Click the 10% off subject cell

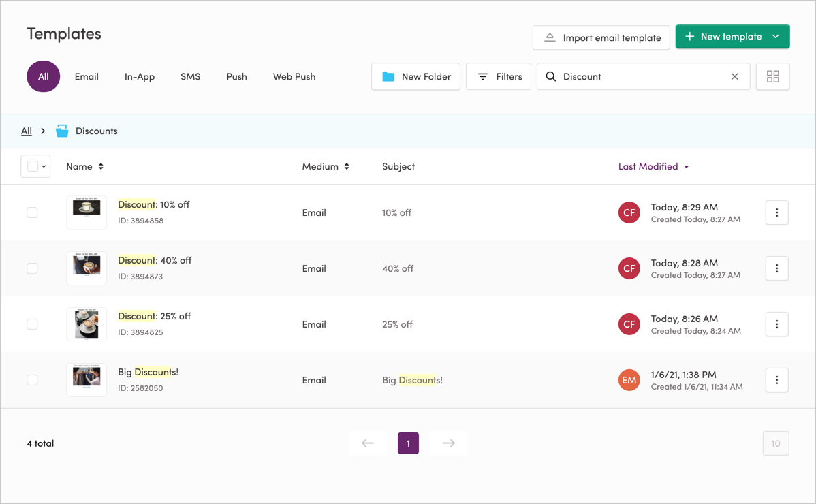[x=396, y=212]
